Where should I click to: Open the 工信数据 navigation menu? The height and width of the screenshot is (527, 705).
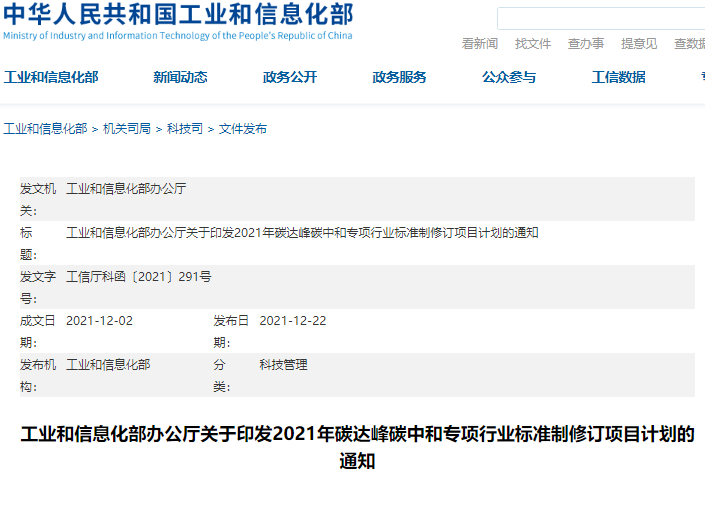pyautogui.click(x=618, y=78)
